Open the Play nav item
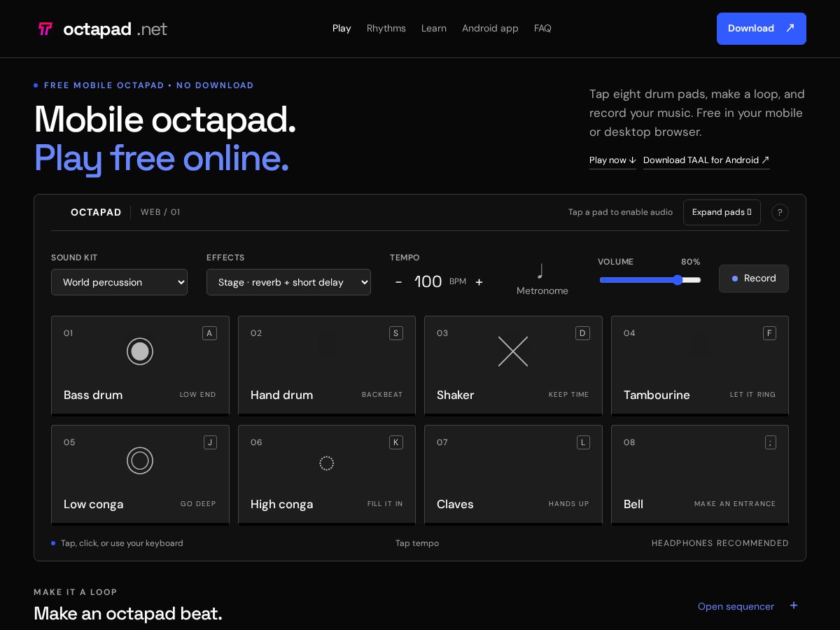The height and width of the screenshot is (630, 840). point(342,29)
